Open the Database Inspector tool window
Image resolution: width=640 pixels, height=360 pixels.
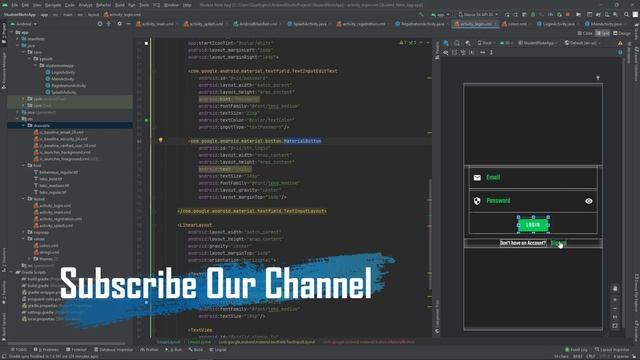point(113,350)
